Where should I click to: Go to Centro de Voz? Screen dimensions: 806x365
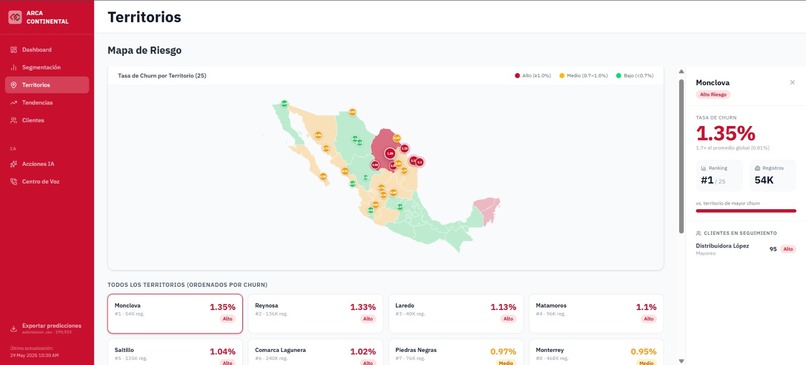47,181
